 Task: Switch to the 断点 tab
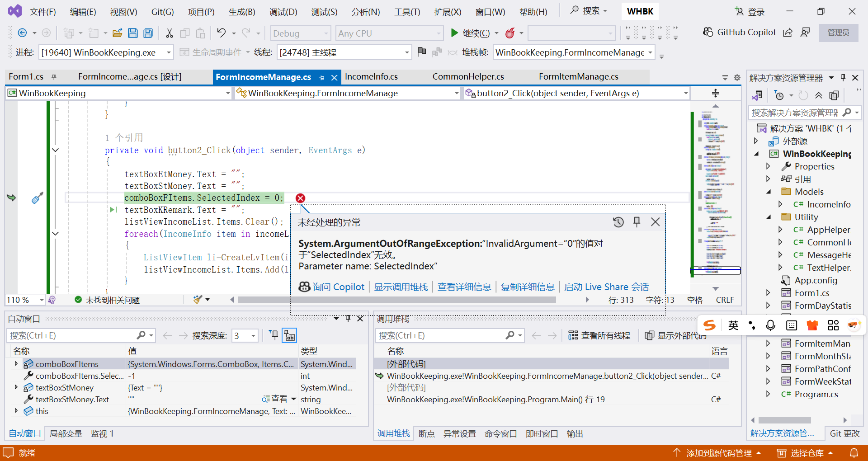426,433
